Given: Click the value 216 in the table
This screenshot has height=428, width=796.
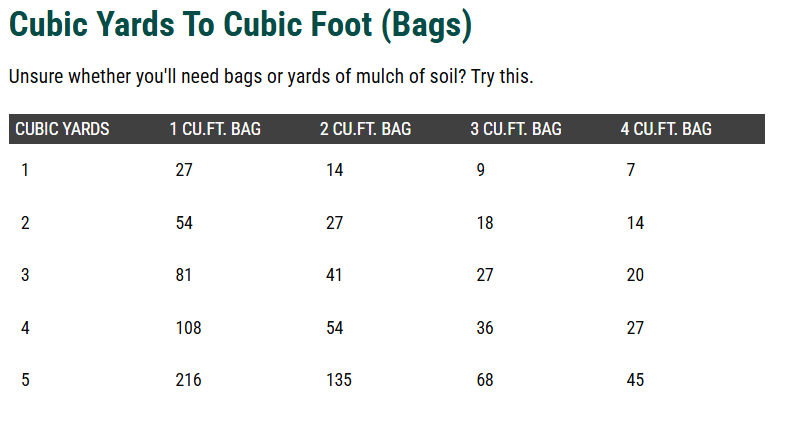Looking at the screenshot, I should (188, 380).
